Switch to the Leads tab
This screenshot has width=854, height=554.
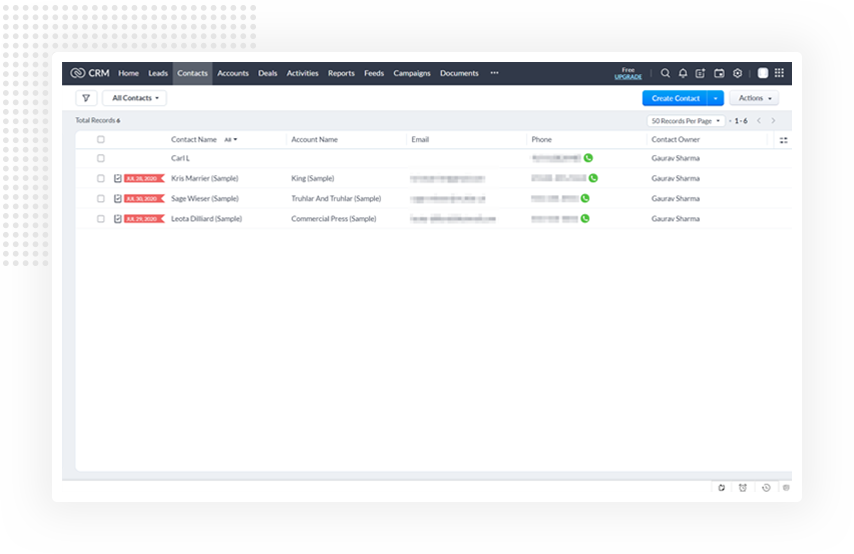tap(158, 73)
